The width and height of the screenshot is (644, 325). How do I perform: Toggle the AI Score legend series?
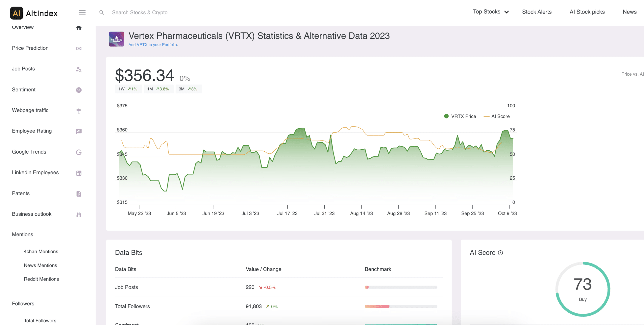(x=497, y=116)
